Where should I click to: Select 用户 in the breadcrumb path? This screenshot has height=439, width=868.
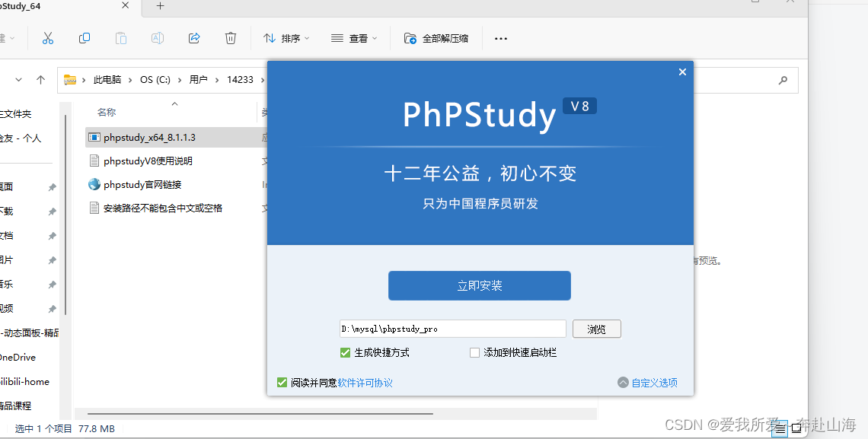(x=198, y=80)
